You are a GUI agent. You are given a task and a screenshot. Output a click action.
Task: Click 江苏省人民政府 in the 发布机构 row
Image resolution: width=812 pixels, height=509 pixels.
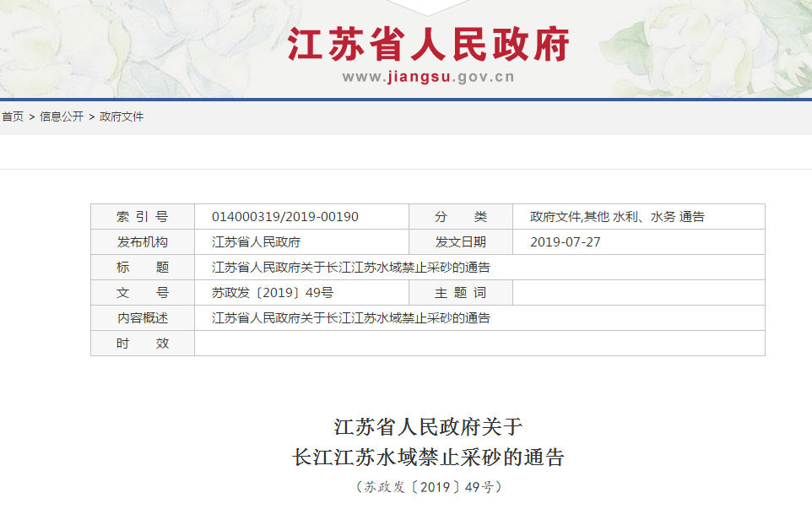(256, 242)
